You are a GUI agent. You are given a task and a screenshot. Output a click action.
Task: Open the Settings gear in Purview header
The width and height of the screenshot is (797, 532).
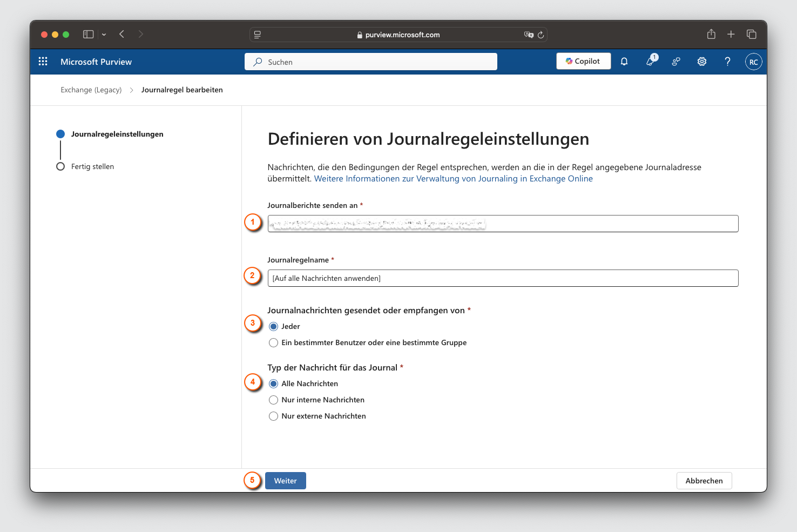tap(702, 62)
